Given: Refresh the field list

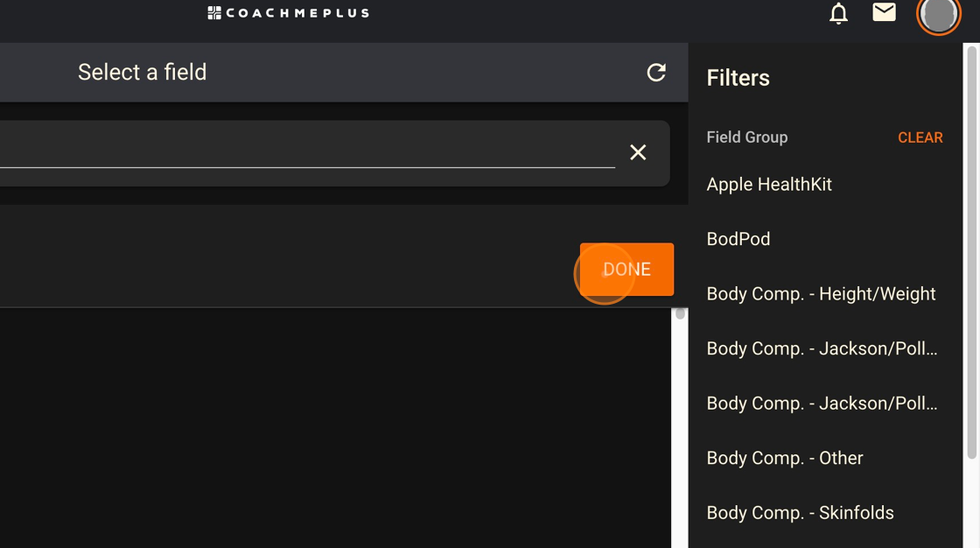Looking at the screenshot, I should (656, 73).
